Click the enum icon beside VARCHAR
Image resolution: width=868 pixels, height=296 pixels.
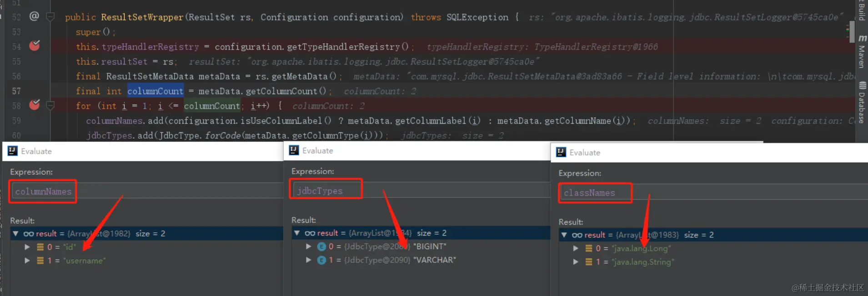[321, 260]
